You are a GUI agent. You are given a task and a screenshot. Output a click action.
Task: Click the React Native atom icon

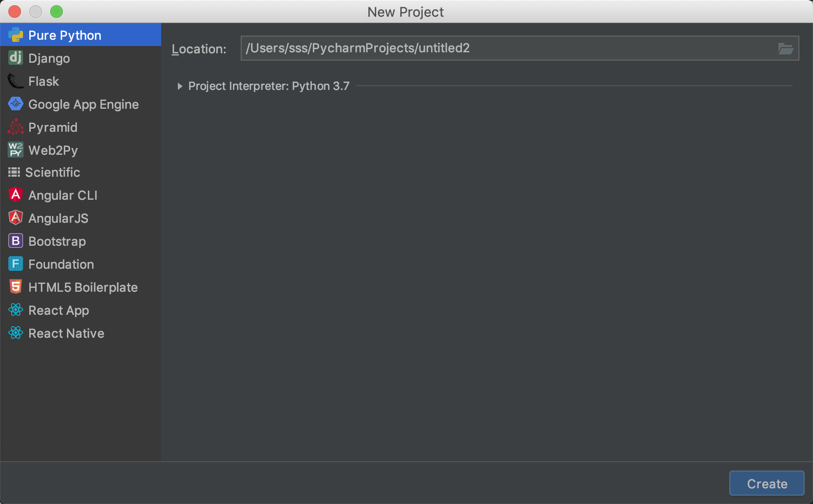pos(16,333)
